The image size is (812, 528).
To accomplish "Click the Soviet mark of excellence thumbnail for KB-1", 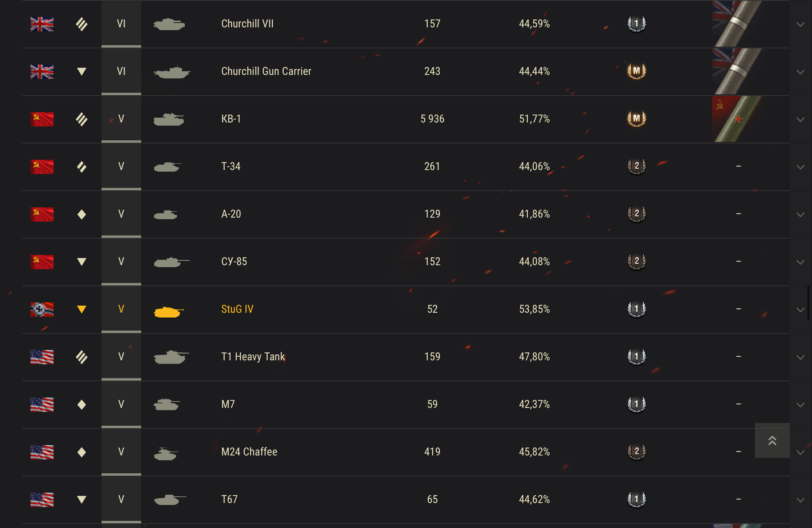I will click(737, 119).
